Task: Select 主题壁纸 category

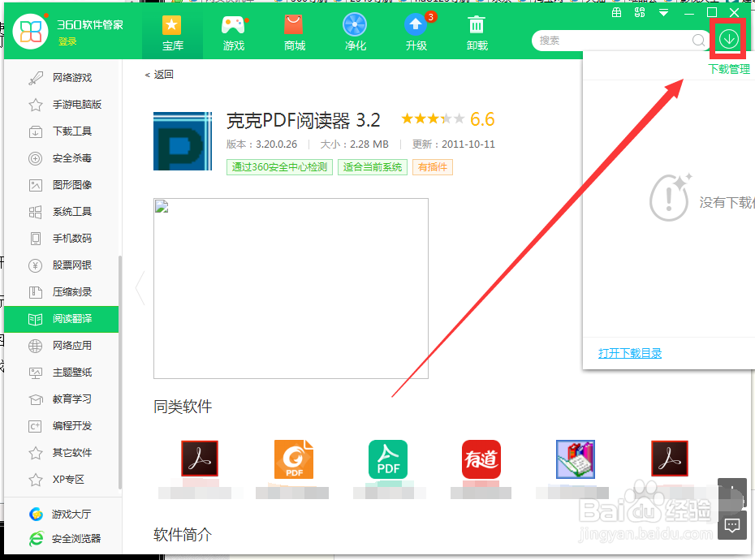Action: pos(61,373)
